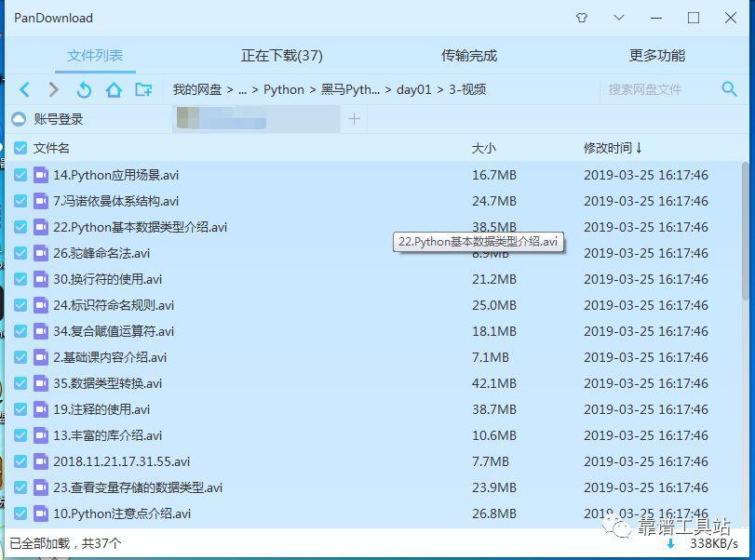Go to the home directory icon
This screenshot has height=560, width=755.
click(x=114, y=89)
